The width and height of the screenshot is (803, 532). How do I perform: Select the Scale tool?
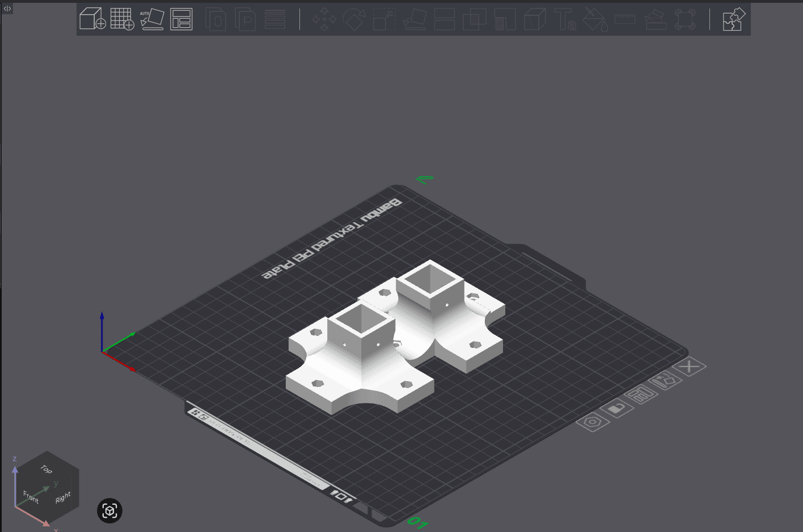[x=383, y=19]
